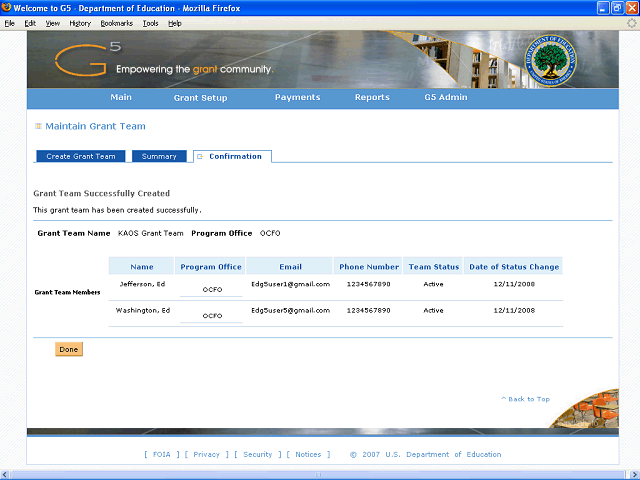This screenshot has height=480, width=640.
Task: Click the Firefox activity throbber icon
Action: click(x=630, y=23)
